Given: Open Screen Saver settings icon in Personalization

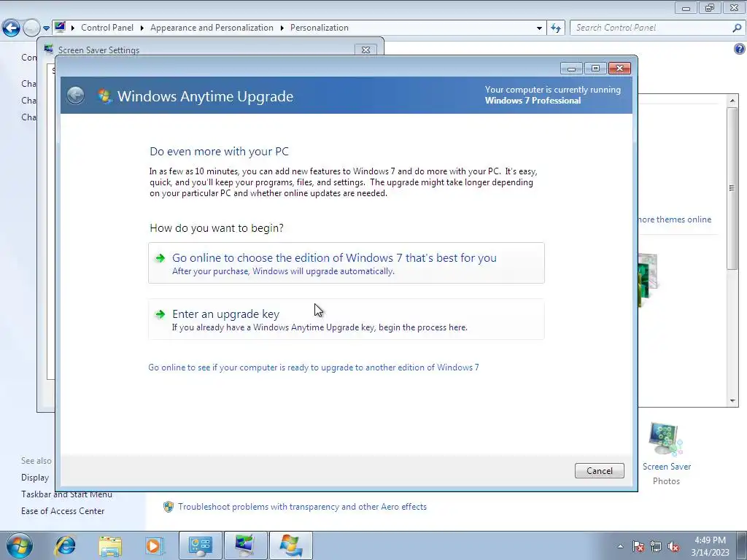Looking at the screenshot, I should 665,439.
